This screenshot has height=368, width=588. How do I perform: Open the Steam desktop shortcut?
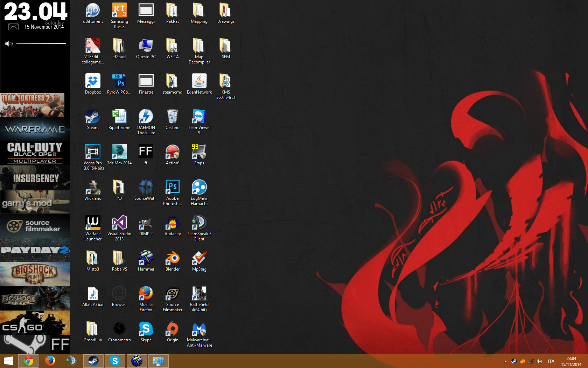pos(93,117)
